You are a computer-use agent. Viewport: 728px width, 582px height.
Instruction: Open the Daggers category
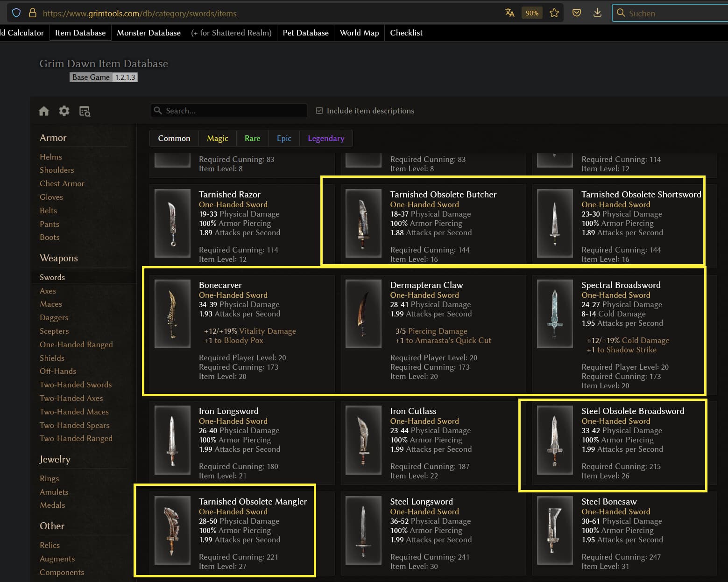pos(54,317)
